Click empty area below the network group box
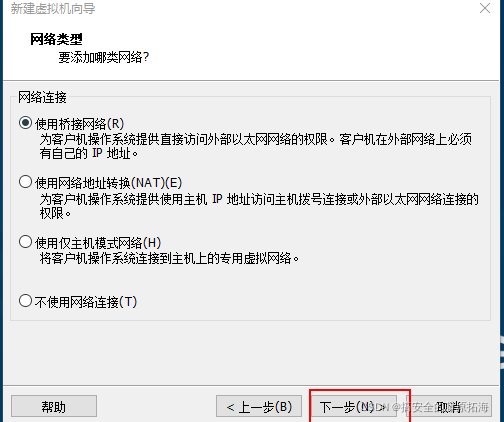This screenshot has height=422, width=504. [x=250, y=352]
